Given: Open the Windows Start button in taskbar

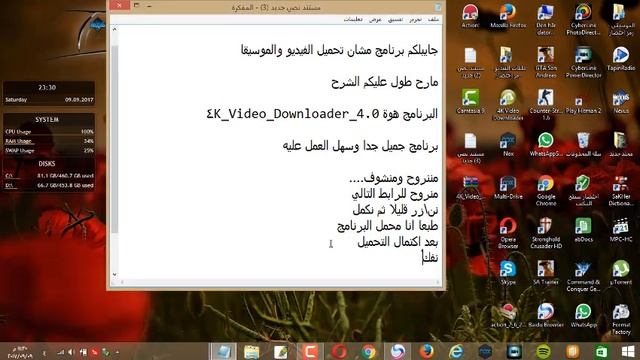Looking at the screenshot, I should click(628, 351).
